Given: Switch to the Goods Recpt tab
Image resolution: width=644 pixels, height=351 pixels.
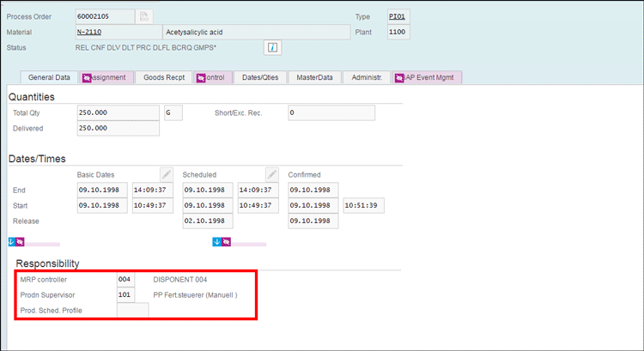Looking at the screenshot, I should click(163, 77).
